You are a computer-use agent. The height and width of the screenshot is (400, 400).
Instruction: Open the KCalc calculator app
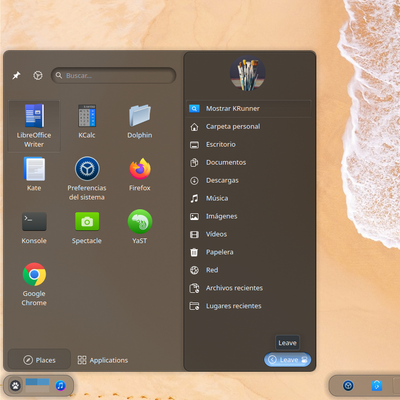point(87,122)
